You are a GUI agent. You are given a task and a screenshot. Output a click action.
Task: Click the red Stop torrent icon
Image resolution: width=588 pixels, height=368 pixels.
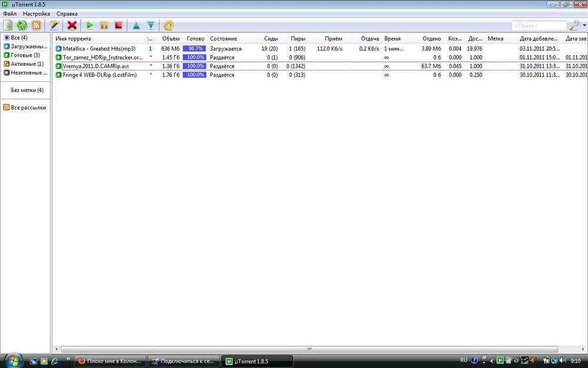coord(119,25)
